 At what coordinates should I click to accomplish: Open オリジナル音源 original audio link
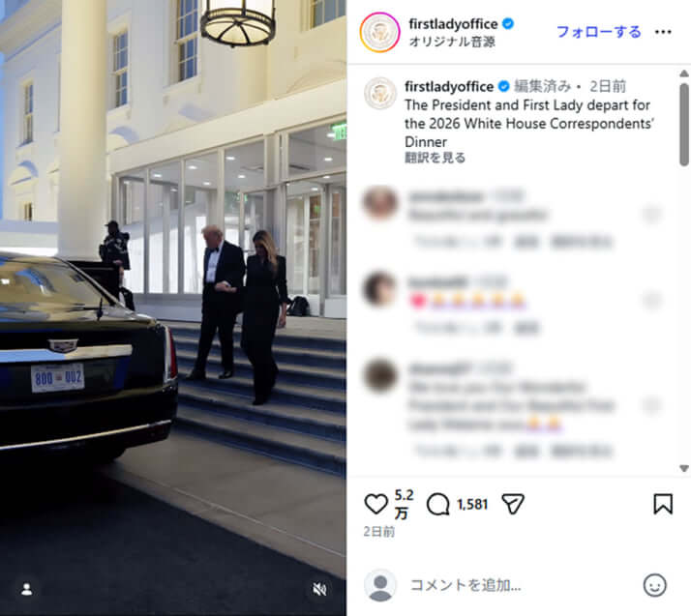pyautogui.click(x=452, y=42)
